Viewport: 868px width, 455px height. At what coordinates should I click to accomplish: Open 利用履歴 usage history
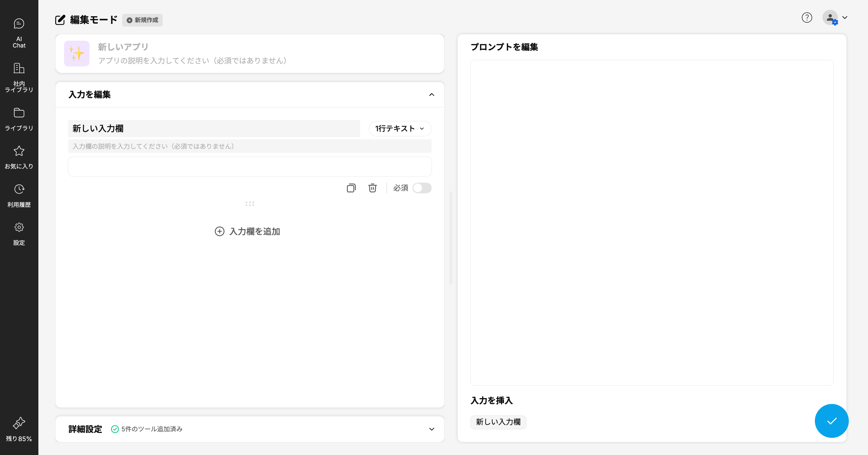19,195
